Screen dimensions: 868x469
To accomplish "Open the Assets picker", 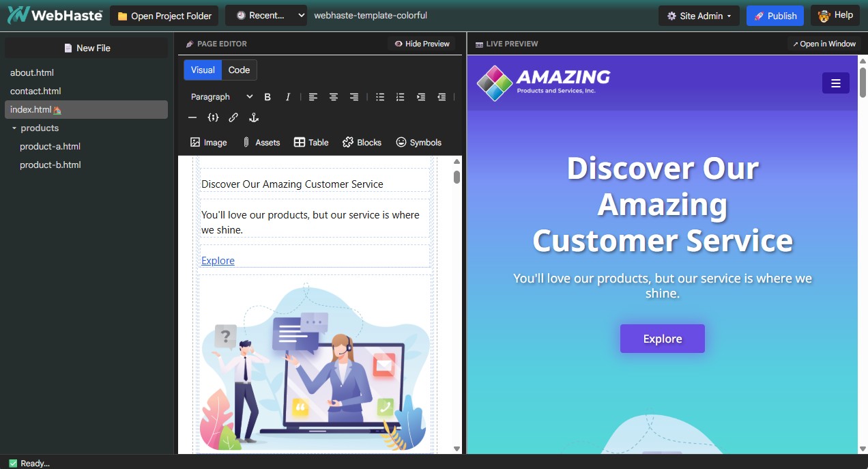I will click(x=261, y=142).
